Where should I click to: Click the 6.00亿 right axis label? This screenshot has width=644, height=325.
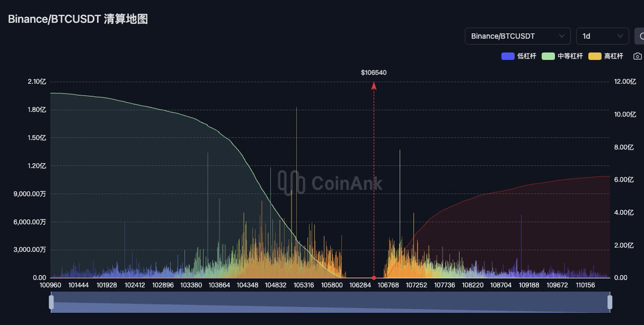click(x=624, y=180)
